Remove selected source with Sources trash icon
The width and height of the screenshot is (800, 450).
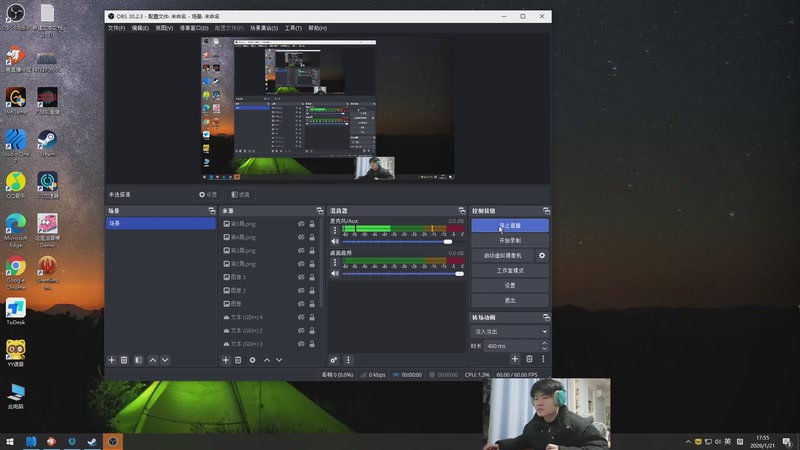(x=238, y=360)
